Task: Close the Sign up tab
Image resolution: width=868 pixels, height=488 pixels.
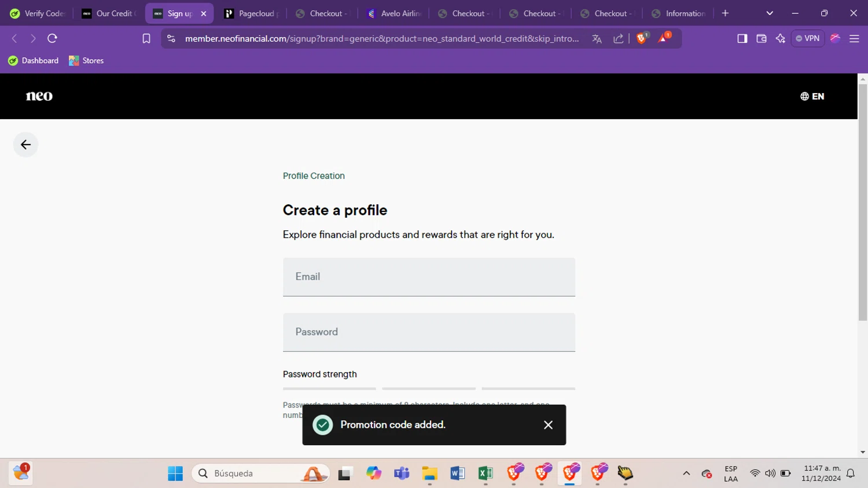Action: click(203, 13)
